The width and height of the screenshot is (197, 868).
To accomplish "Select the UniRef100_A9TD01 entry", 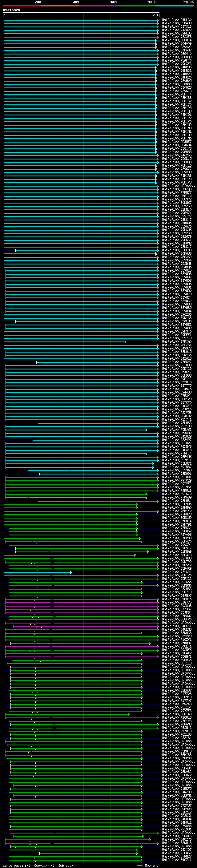I will 176,477.
